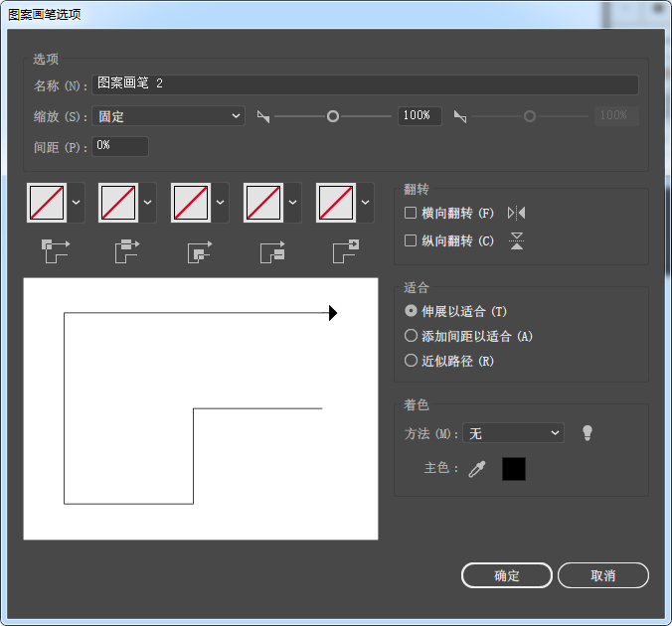Click the disabled maximum scale slider icon

pos(460,116)
